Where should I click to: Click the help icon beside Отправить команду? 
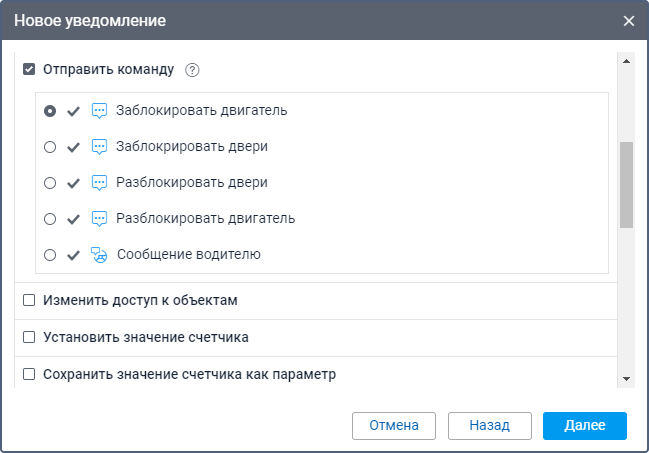[x=193, y=70]
